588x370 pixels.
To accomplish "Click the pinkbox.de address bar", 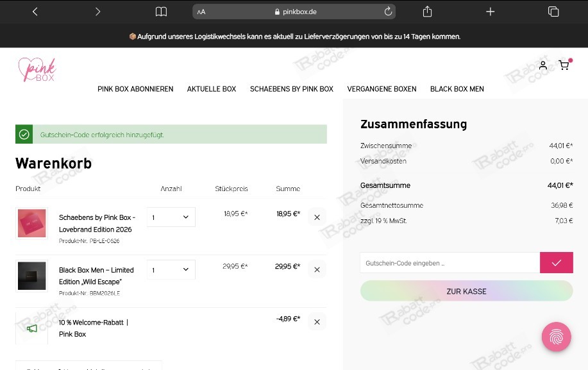I will pos(294,12).
